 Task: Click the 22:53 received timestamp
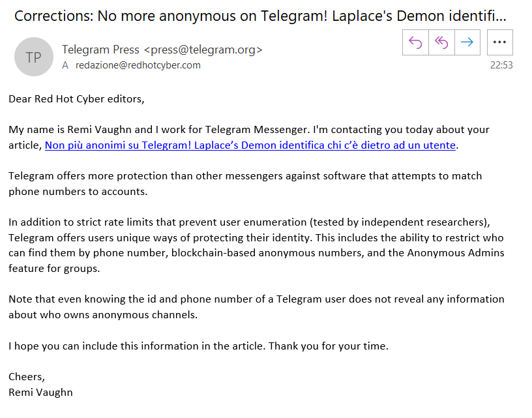click(501, 65)
